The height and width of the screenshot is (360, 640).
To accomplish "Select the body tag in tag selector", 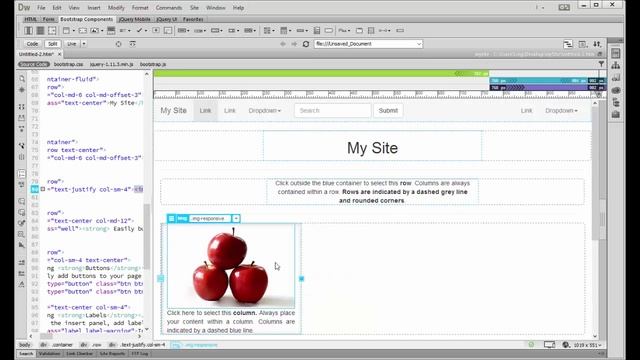I will click(x=24, y=345).
